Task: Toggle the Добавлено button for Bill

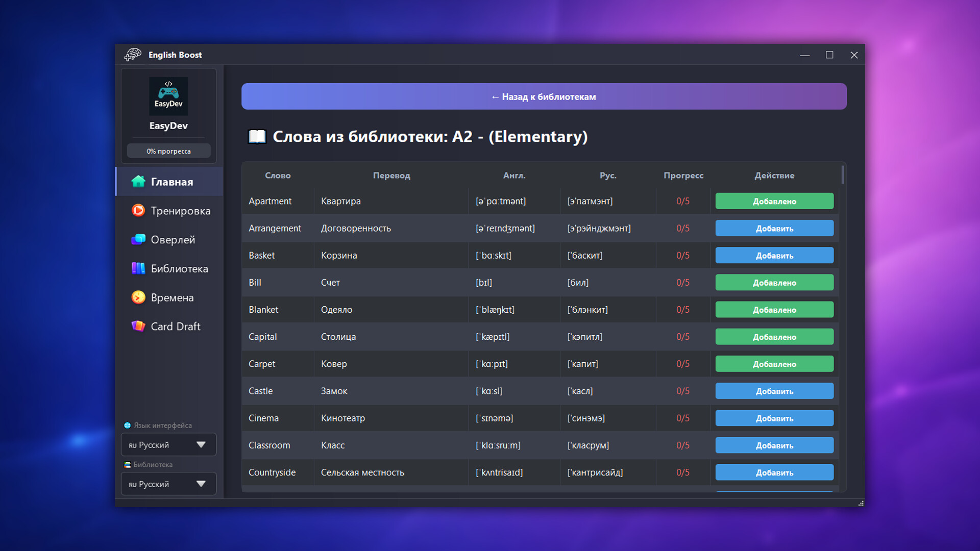Action: 774,283
